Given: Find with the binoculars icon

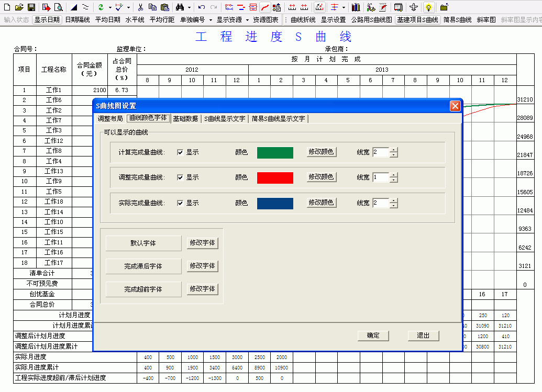Looking at the screenshot, I should click(x=180, y=7).
